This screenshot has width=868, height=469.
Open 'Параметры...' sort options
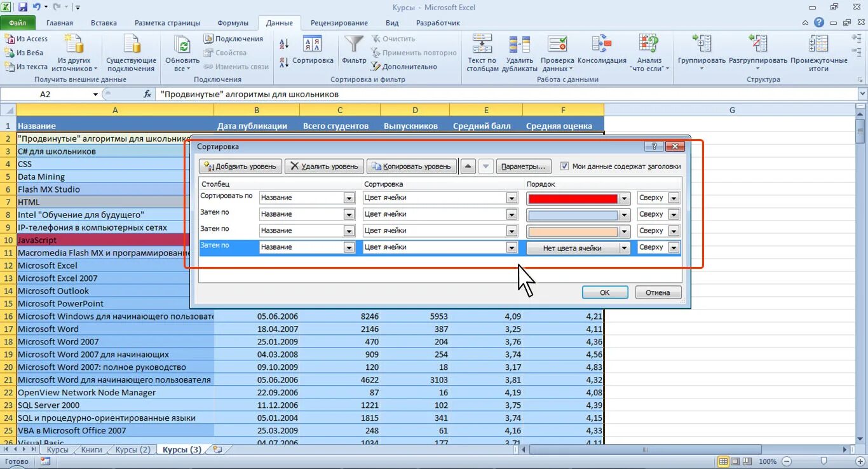point(524,167)
